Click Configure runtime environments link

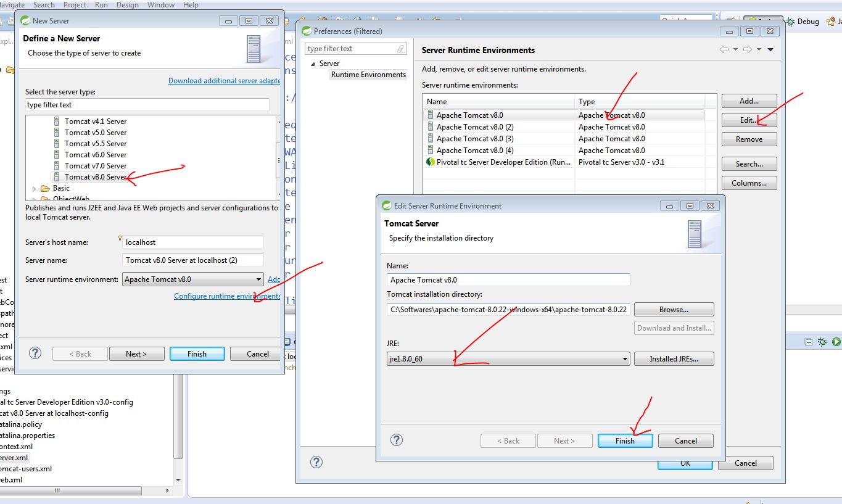(227, 296)
